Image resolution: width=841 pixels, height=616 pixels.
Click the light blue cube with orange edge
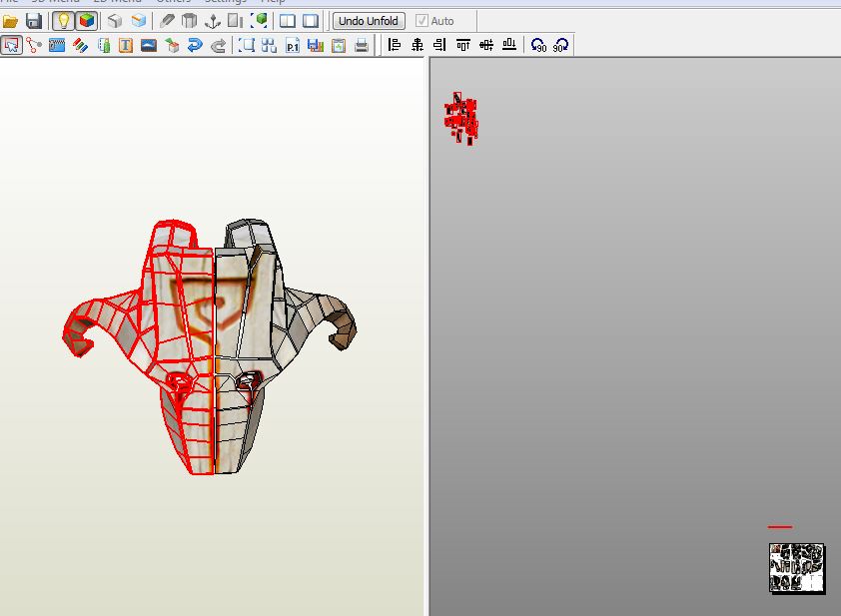(x=139, y=21)
